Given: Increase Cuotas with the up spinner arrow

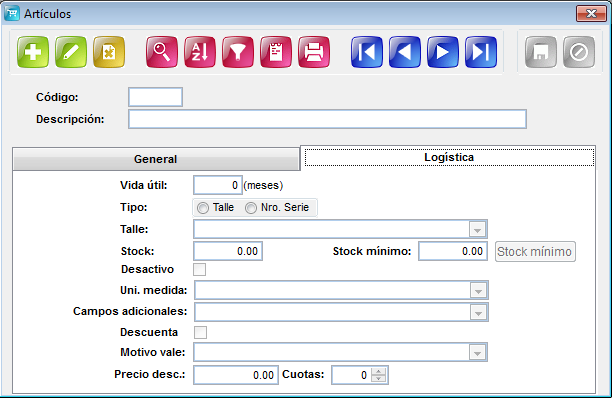Looking at the screenshot, I should coord(379,371).
